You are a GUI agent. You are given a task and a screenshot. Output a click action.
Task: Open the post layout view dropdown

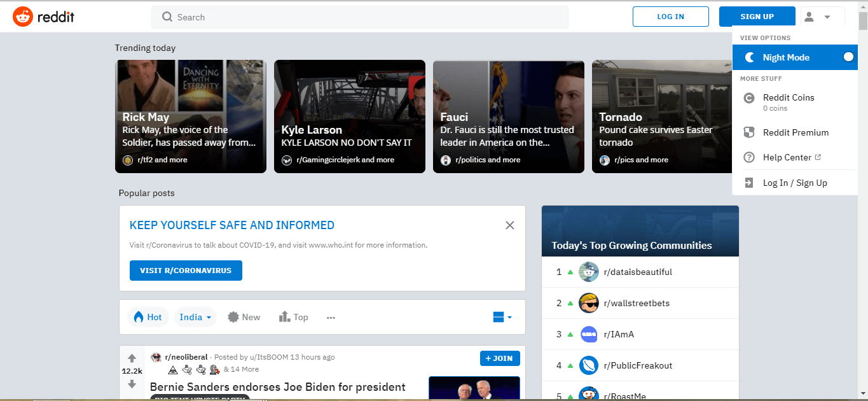[x=502, y=317]
